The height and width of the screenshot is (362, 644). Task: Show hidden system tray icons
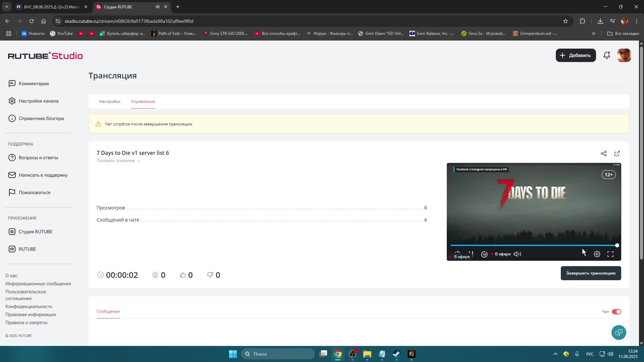[x=555, y=354]
